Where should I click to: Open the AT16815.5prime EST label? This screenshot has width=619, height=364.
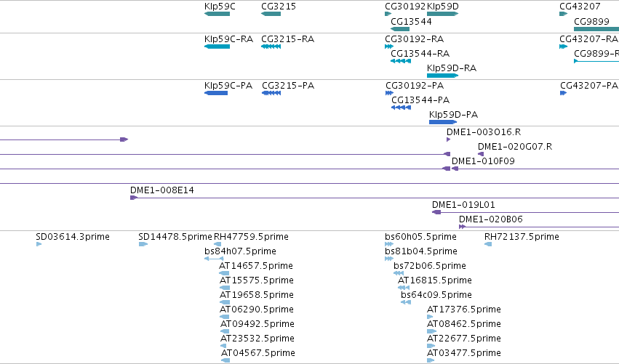[x=435, y=280]
